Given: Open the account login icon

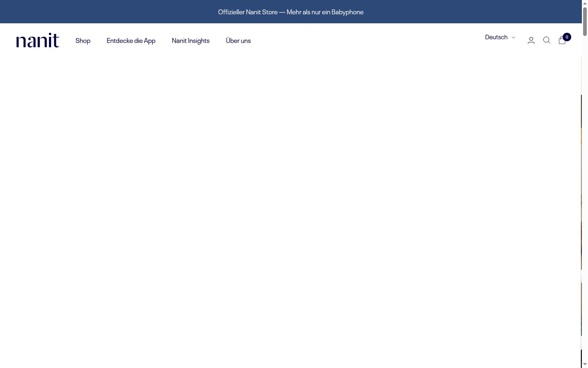Looking at the screenshot, I should point(531,40).
